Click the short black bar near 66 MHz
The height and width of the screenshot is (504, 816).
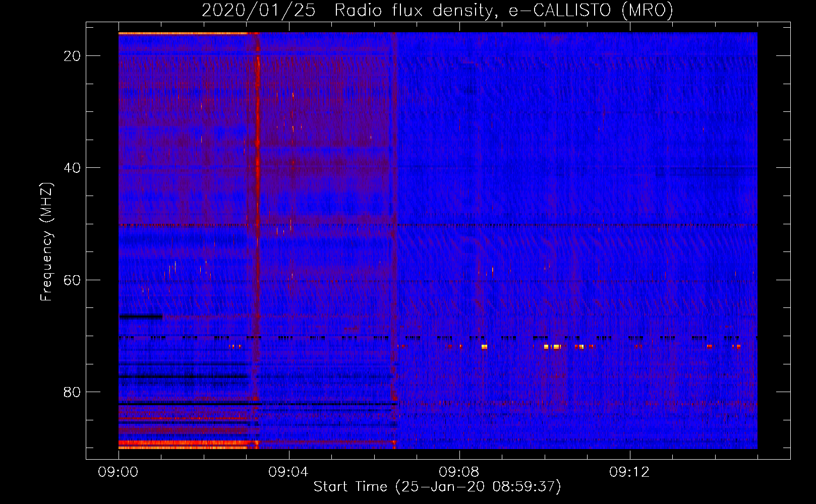click(x=141, y=317)
